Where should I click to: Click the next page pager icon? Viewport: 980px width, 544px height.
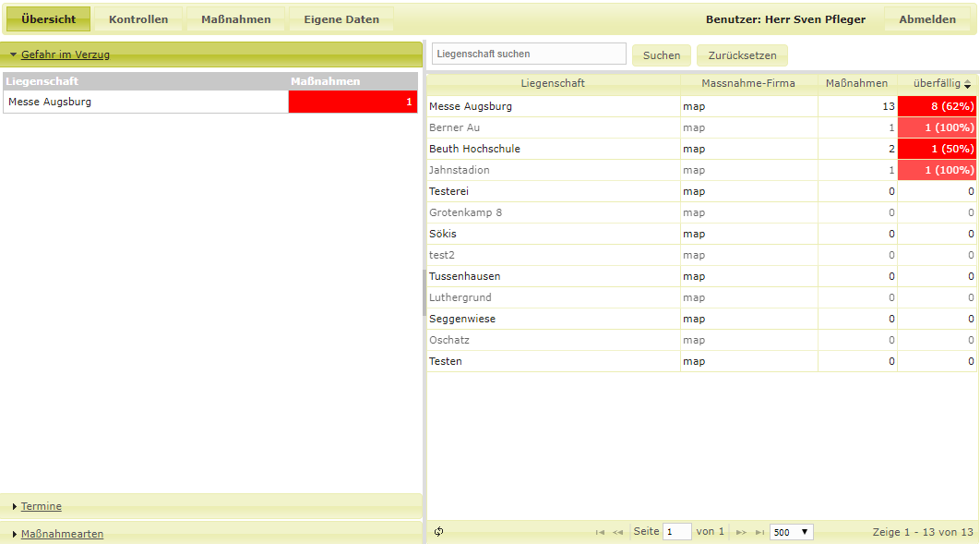[741, 532]
